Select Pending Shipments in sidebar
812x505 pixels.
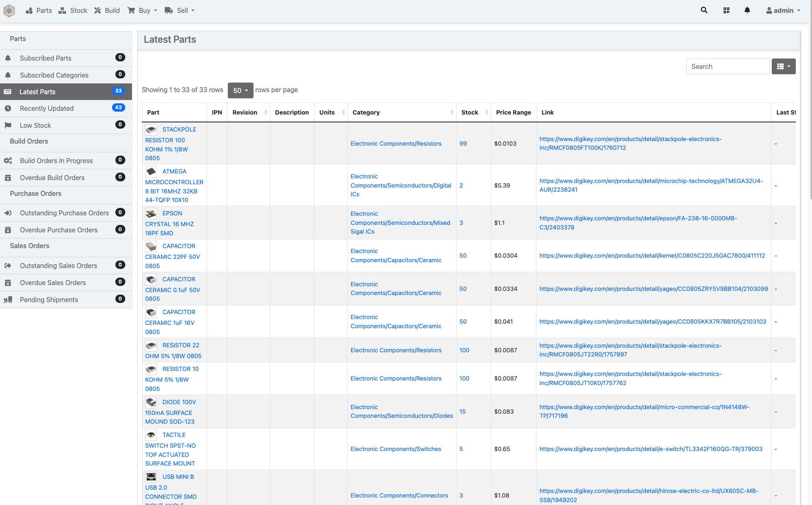tap(49, 300)
